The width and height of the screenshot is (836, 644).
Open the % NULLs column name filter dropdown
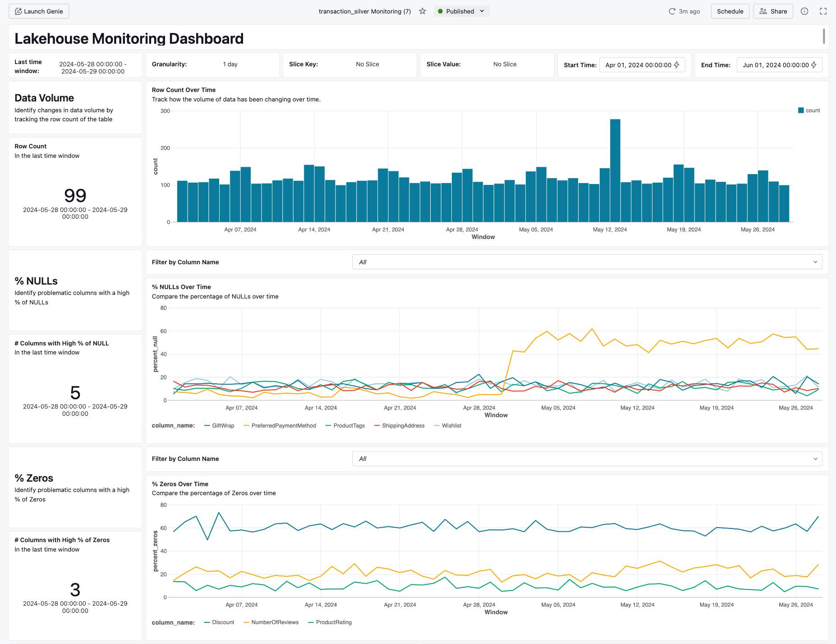click(x=587, y=262)
